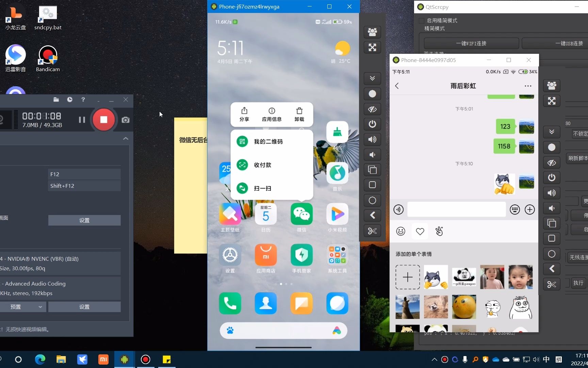Open the messages app in dock
Screen dimensions: 588x368
(301, 303)
